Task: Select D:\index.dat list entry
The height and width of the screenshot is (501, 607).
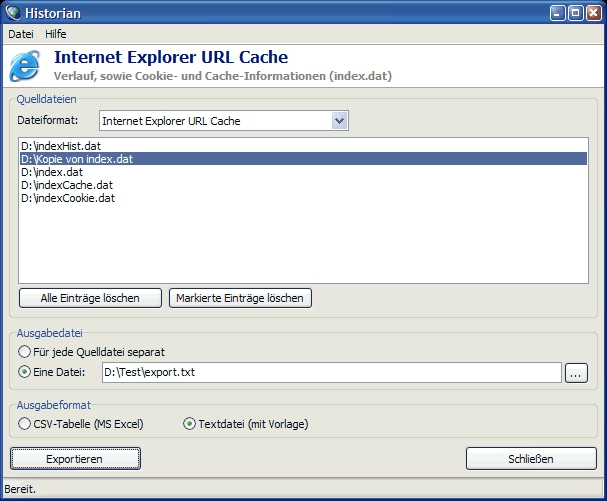Action: pyautogui.click(x=51, y=172)
